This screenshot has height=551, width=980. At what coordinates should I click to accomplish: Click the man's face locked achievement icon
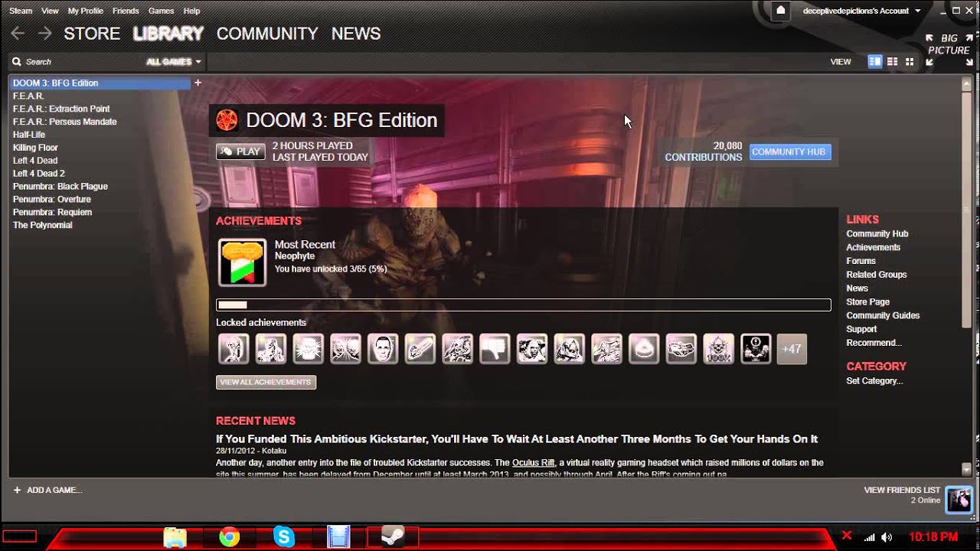tap(383, 349)
